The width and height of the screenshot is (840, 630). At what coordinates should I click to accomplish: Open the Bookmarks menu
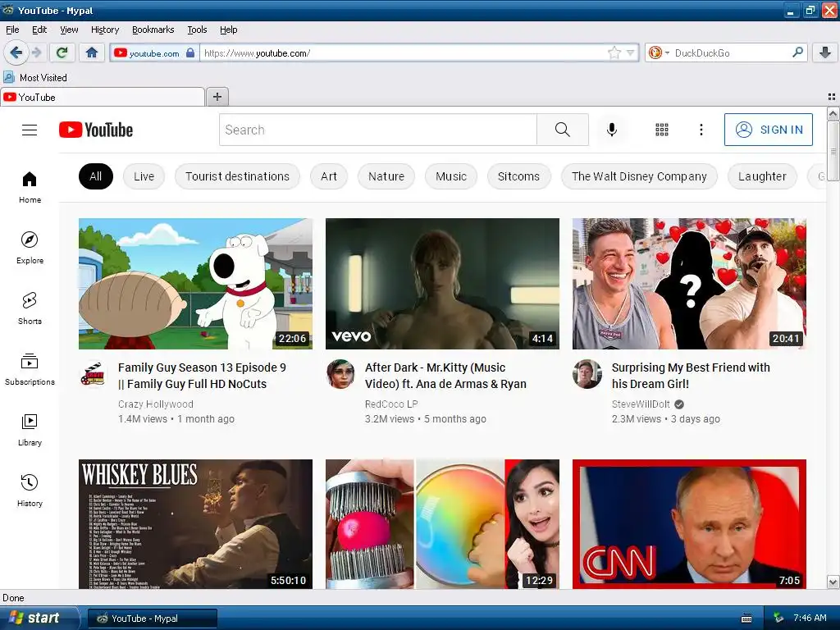[x=153, y=30]
